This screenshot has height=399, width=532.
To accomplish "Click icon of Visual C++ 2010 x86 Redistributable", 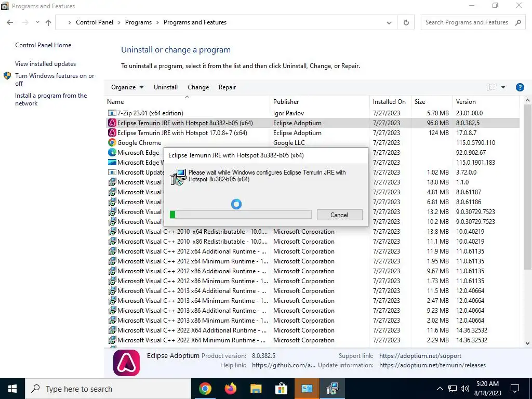I will [x=112, y=241].
